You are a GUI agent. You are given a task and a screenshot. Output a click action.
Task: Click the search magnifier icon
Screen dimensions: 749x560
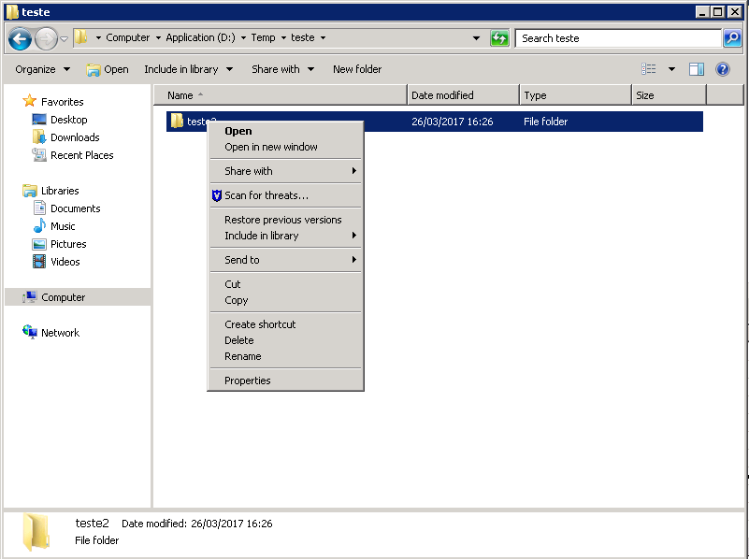(x=732, y=38)
